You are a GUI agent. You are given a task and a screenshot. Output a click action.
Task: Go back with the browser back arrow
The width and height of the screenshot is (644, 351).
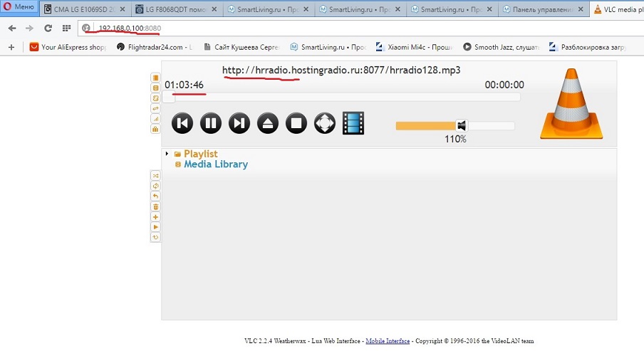coord(12,28)
